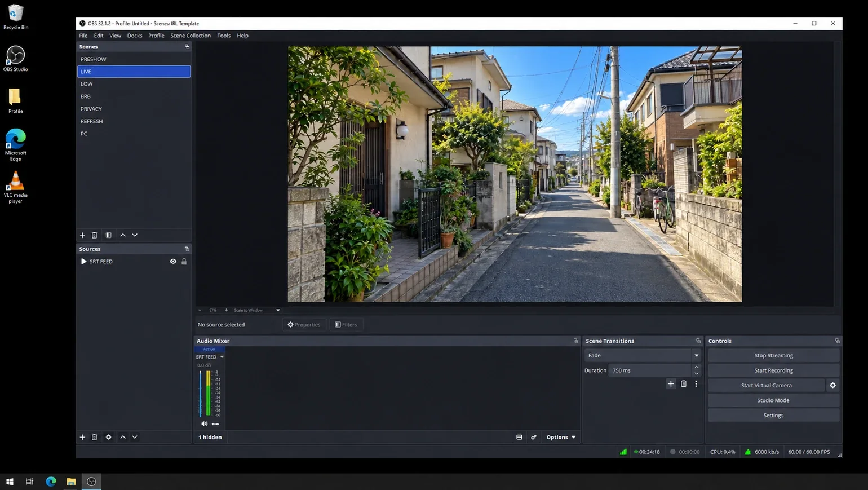Image resolution: width=868 pixels, height=490 pixels.
Task: Move source up with Sources up arrow
Action: point(123,437)
